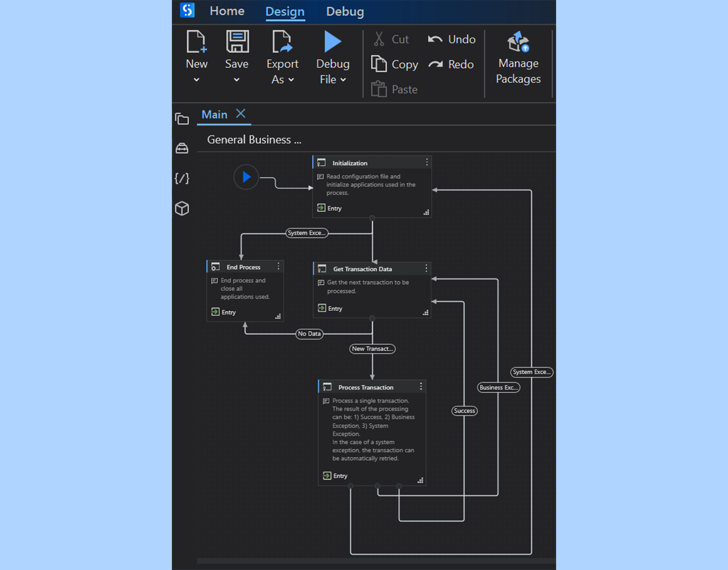728x570 pixels.
Task: Open the Object Repository cube icon
Action: [182, 208]
